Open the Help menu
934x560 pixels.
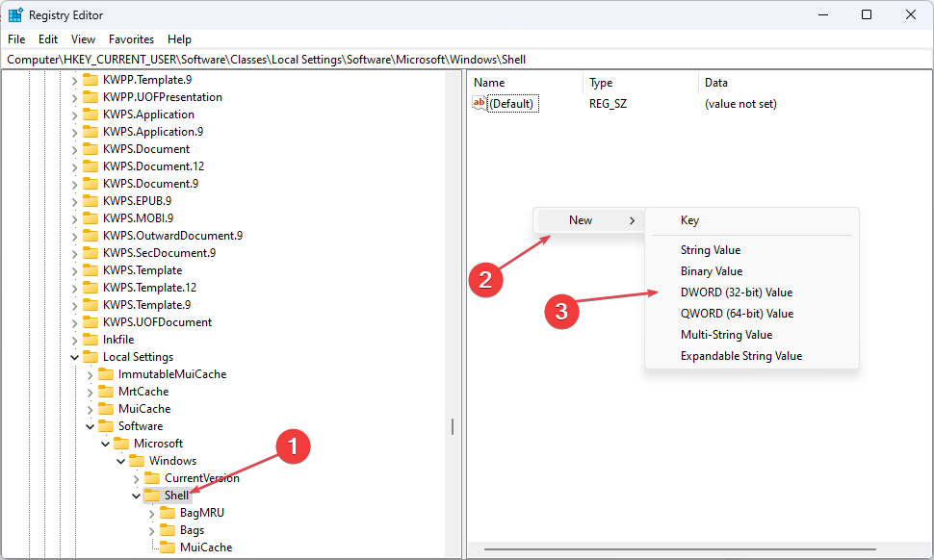tap(179, 39)
